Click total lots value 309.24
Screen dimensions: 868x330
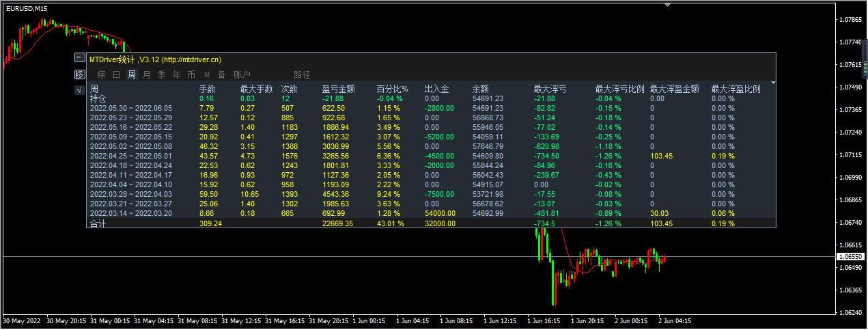click(x=210, y=223)
